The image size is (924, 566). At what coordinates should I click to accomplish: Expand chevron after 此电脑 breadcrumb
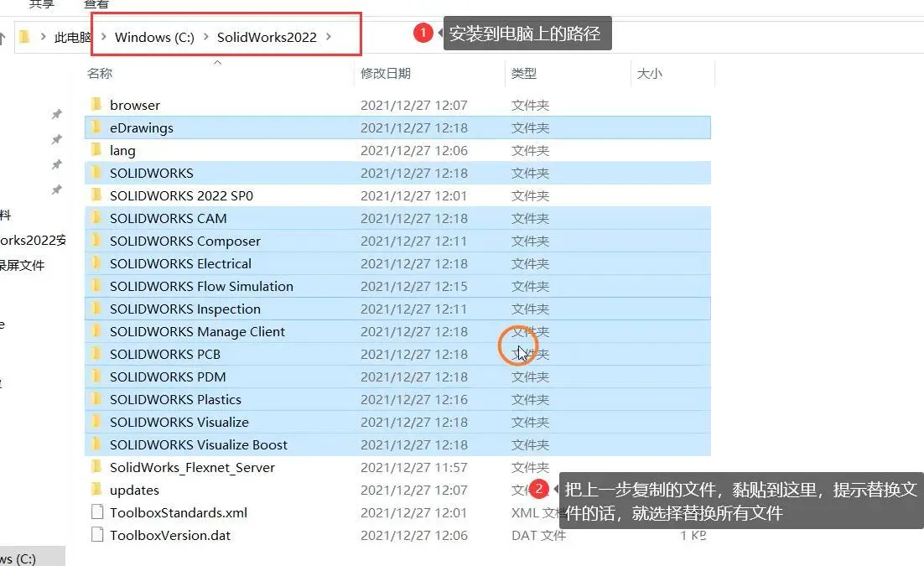[x=104, y=37]
